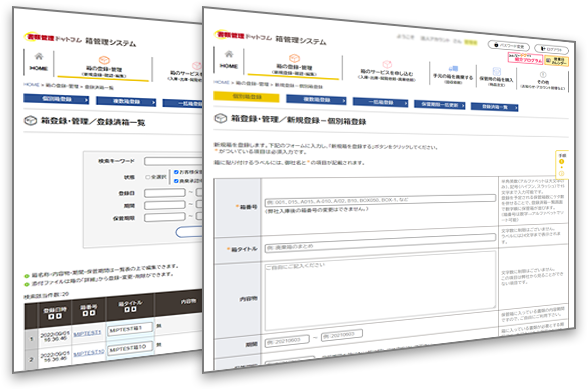Click HOME house icon in front window
This screenshot has width=588, height=389.
click(229, 54)
